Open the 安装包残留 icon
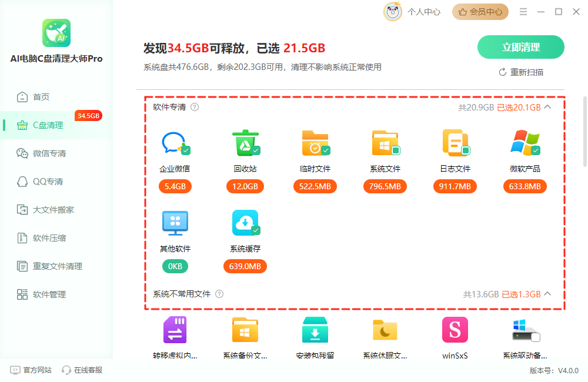The width and height of the screenshot is (588, 382). coord(315,330)
